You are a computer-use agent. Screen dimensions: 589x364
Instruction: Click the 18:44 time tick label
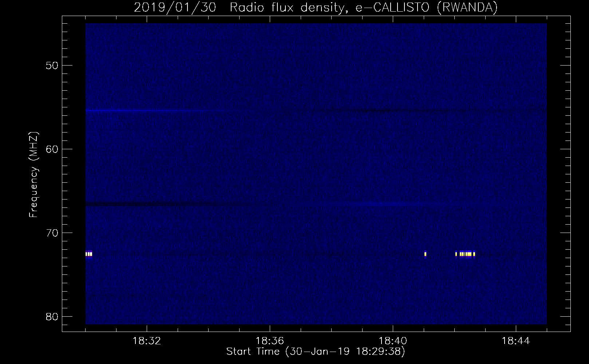[x=516, y=341]
